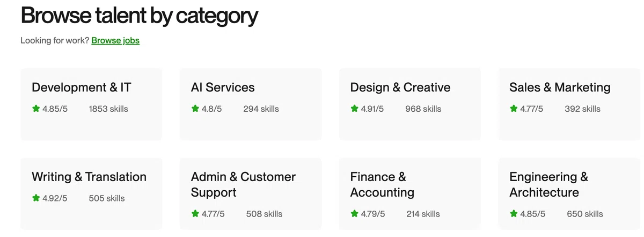
Task: Click the star in Admin & Customer Support
Action: pos(195,214)
